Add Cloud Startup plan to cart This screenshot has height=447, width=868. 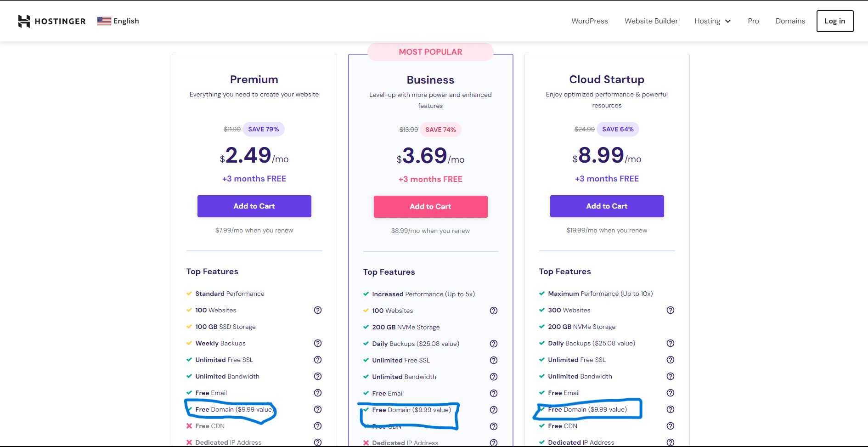[607, 206]
